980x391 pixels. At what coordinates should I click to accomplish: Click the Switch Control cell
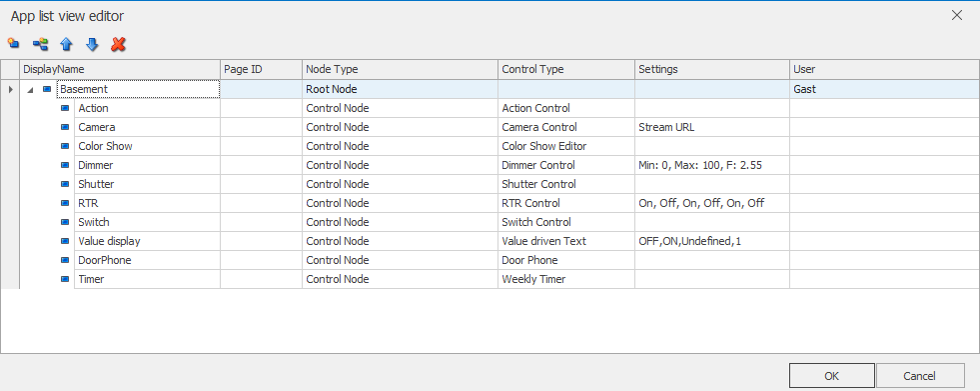click(x=566, y=222)
